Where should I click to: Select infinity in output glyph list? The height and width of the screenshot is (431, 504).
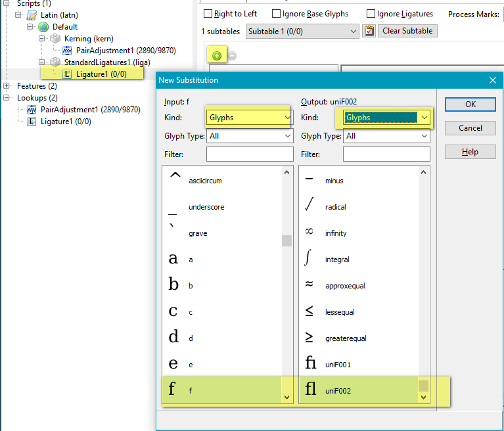pos(359,233)
